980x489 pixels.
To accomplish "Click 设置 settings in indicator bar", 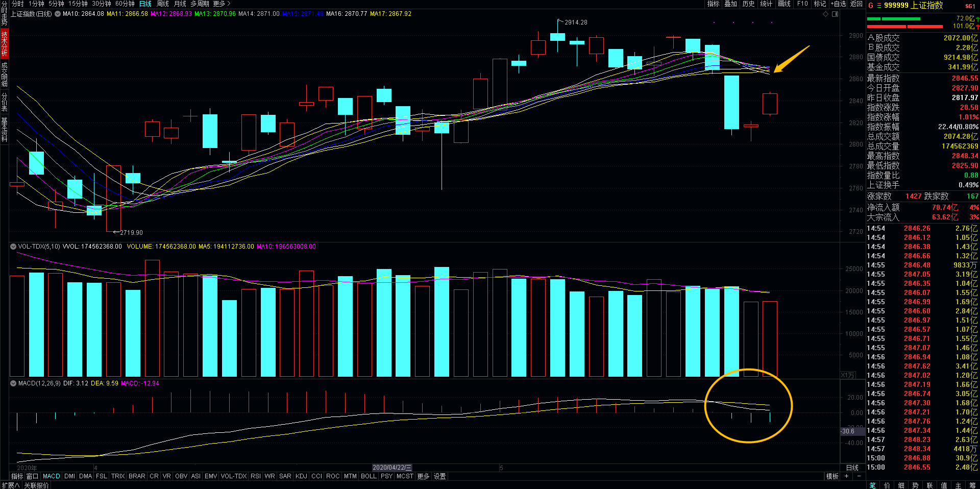I will tap(440, 476).
